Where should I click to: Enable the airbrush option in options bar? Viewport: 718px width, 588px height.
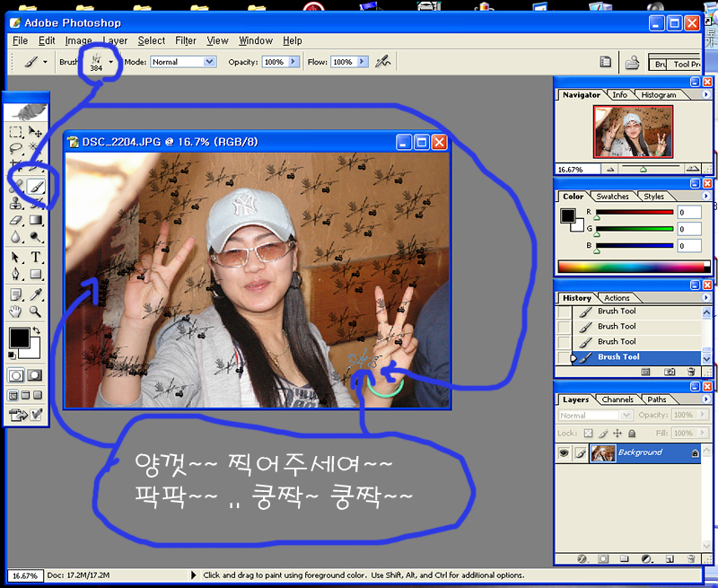pos(384,62)
